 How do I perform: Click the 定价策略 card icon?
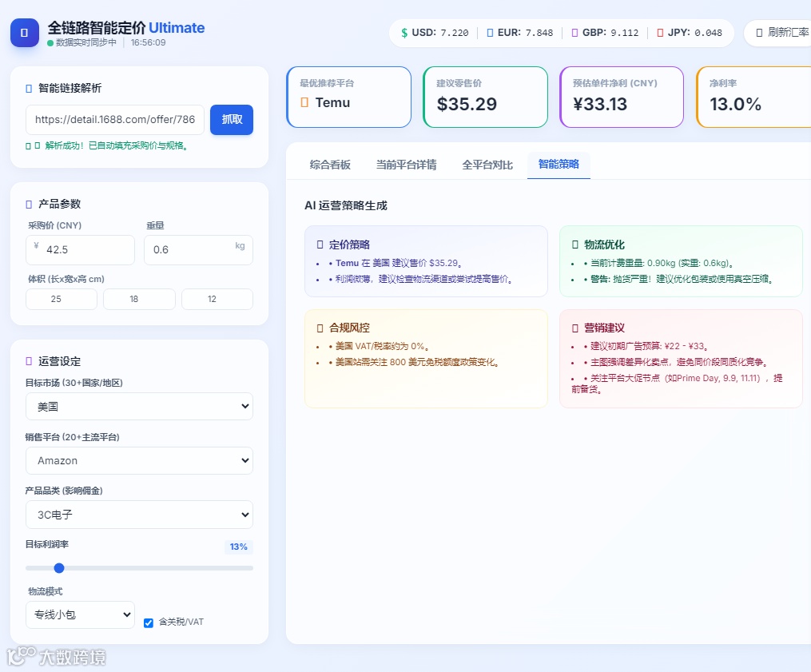tap(320, 245)
